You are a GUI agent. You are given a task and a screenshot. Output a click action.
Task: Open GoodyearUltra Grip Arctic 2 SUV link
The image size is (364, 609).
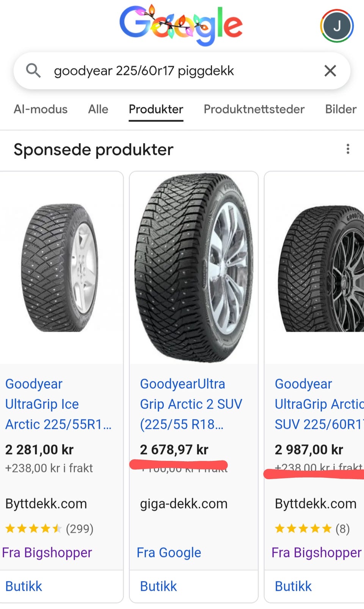191,404
